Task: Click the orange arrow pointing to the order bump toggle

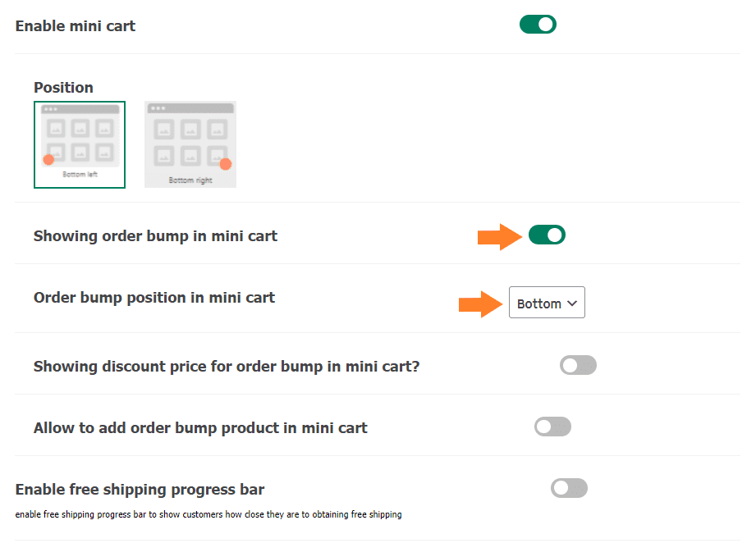Action: point(500,237)
